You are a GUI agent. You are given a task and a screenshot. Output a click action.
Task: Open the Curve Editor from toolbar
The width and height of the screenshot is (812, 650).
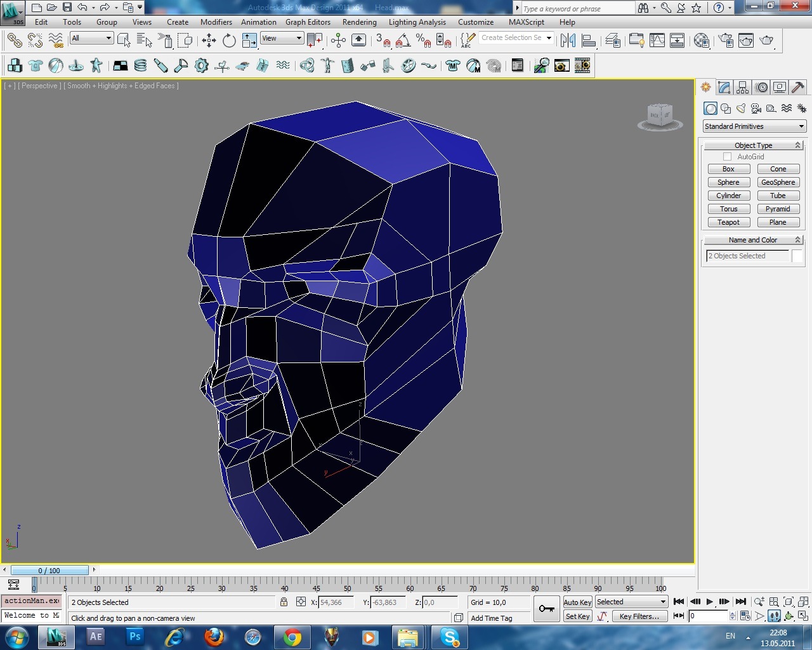[x=657, y=41]
